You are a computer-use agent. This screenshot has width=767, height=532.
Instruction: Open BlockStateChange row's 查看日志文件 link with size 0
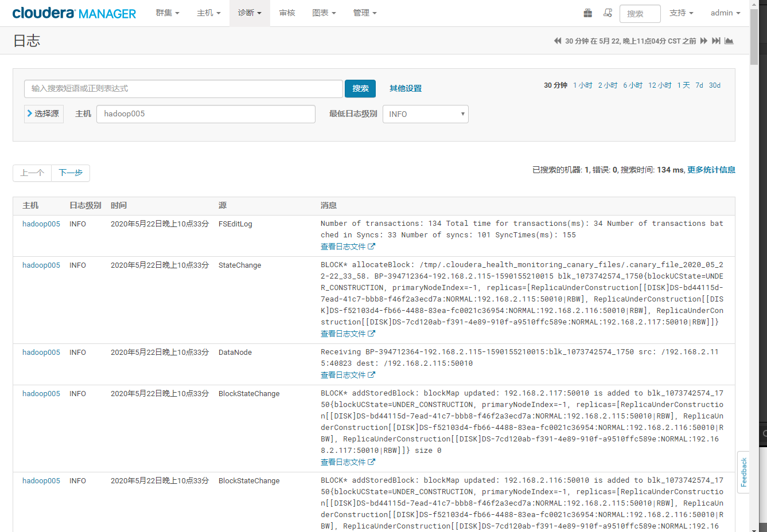point(348,462)
